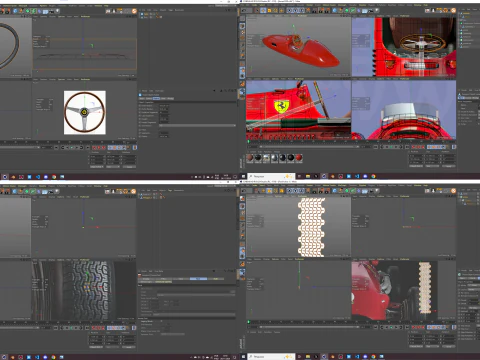Open VS Code from taskbar under steering wheel window
Image resolution: width=480 pixels, height=360 pixels.
(38, 177)
